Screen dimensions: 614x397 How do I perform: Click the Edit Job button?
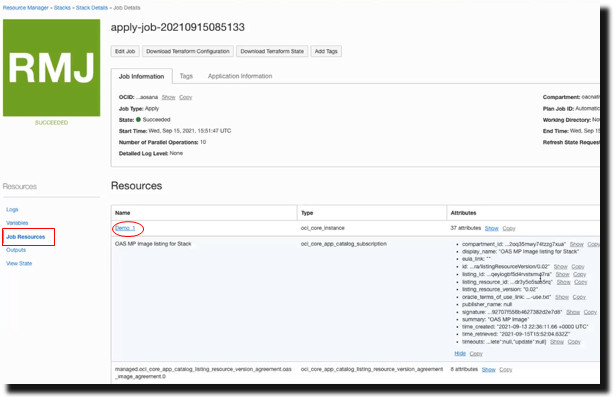(x=125, y=51)
